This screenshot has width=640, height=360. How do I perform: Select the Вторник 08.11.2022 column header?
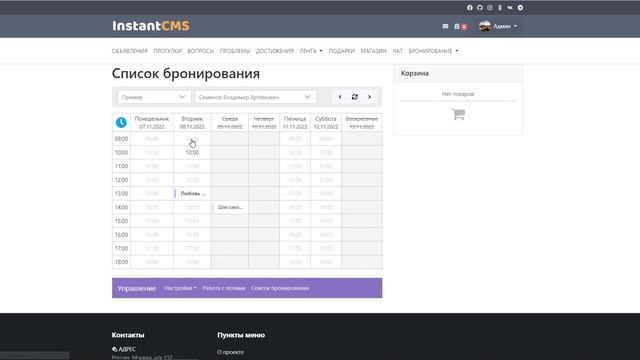(x=192, y=122)
